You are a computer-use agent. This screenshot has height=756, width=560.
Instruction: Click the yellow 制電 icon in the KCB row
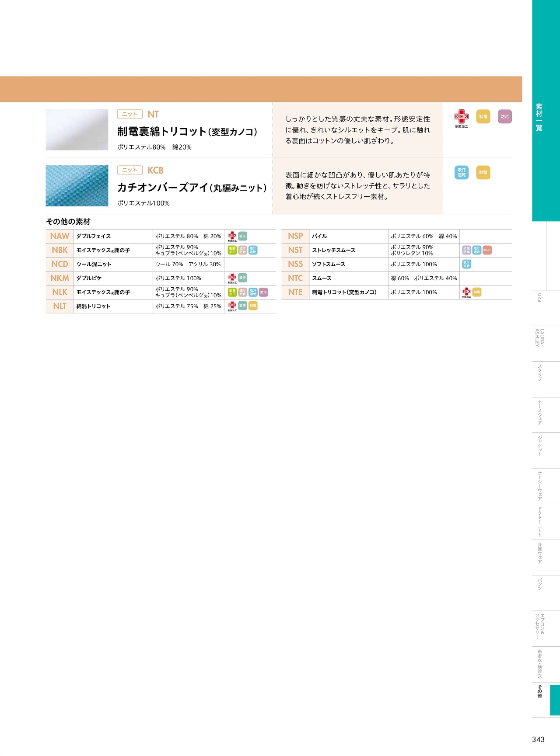pyautogui.click(x=483, y=173)
